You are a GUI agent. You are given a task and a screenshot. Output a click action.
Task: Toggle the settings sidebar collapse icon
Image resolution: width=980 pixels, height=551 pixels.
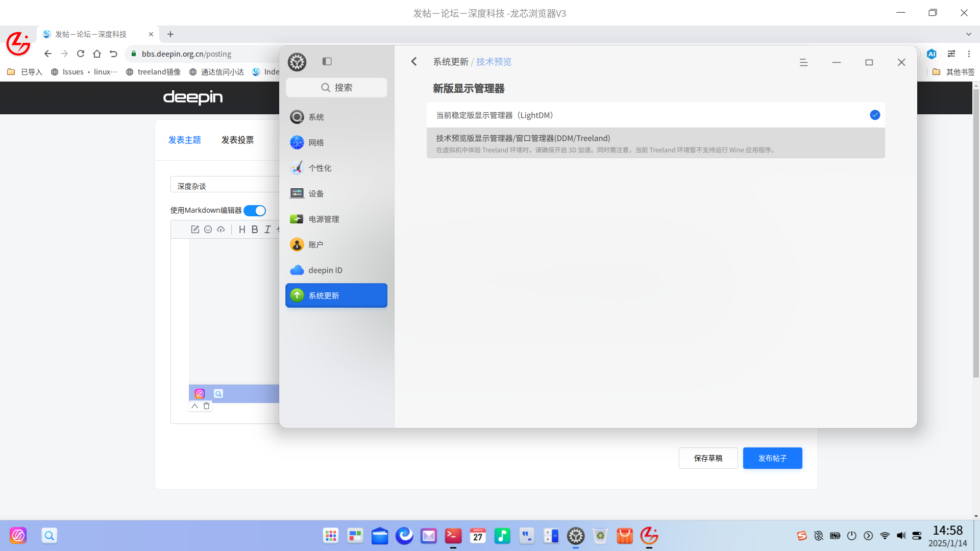point(327,61)
